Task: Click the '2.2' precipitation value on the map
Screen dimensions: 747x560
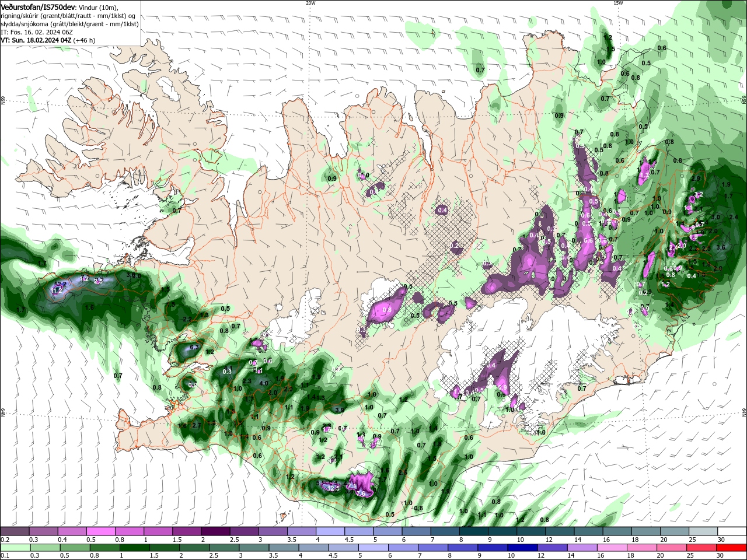Action: click(x=187, y=320)
